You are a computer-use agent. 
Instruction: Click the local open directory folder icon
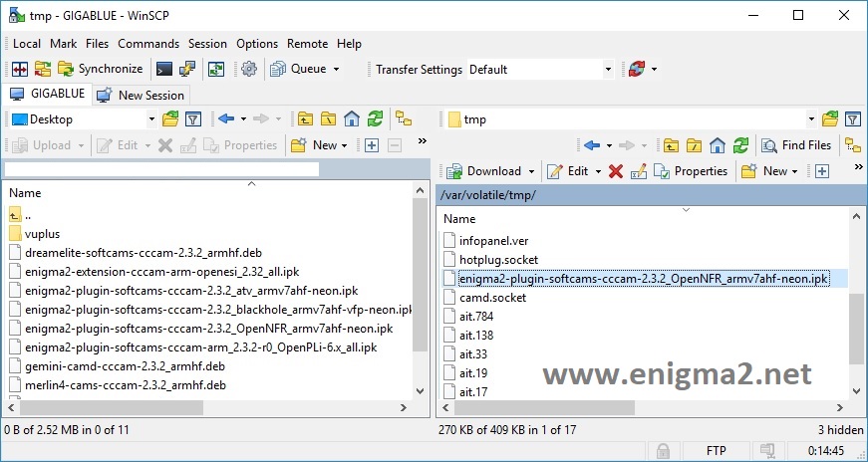170,118
